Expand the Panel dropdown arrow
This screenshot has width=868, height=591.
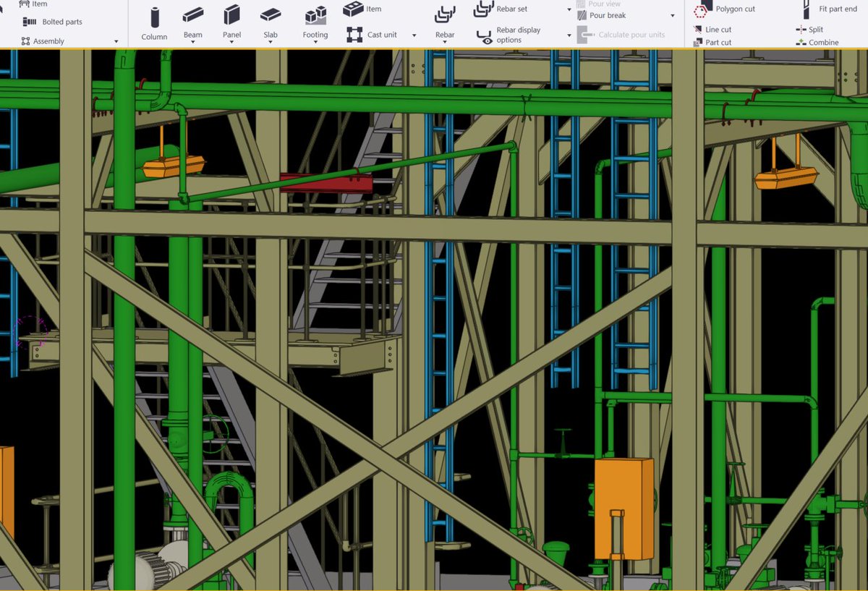click(232, 43)
